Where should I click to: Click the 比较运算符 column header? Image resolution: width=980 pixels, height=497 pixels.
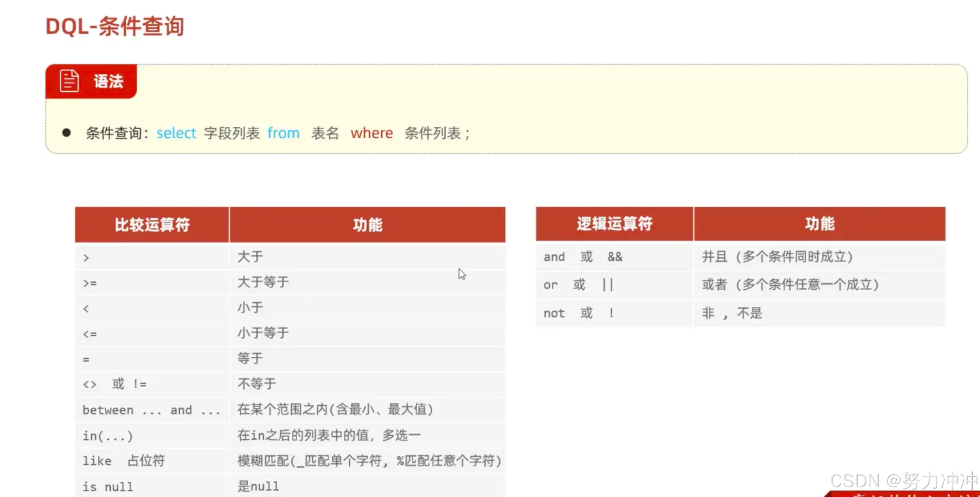[x=152, y=225]
